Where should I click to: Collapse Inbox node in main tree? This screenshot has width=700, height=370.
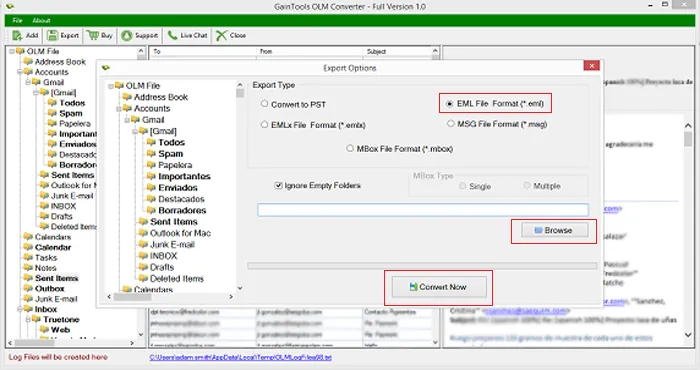pos(20,309)
